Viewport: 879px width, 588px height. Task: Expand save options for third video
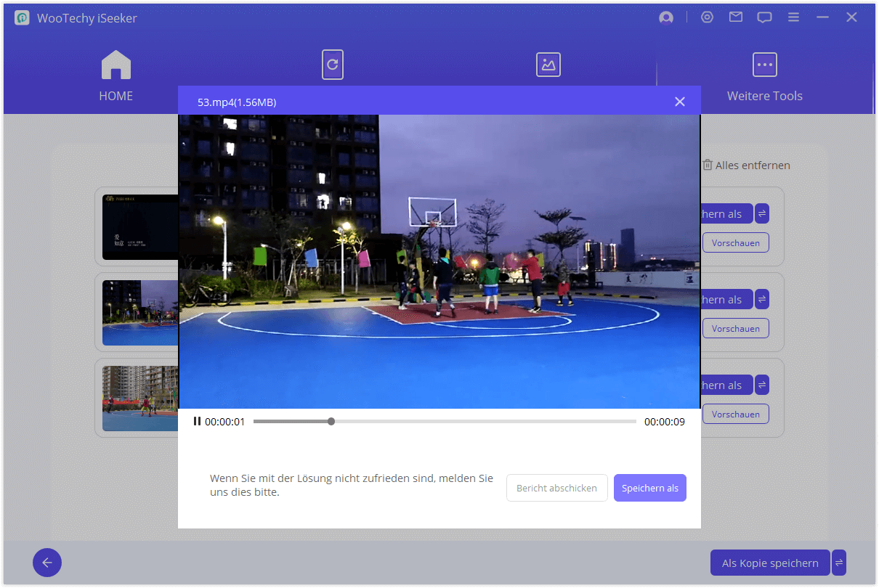click(762, 385)
